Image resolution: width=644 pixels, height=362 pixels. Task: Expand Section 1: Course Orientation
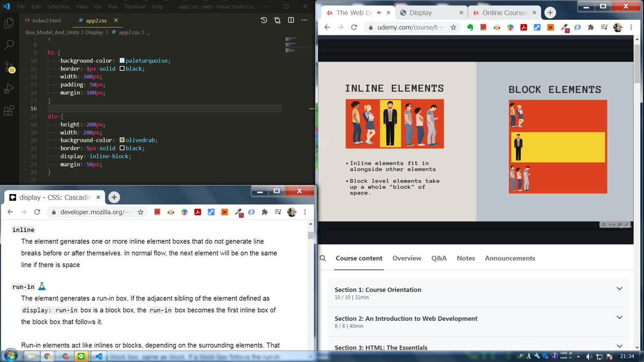pos(478,293)
